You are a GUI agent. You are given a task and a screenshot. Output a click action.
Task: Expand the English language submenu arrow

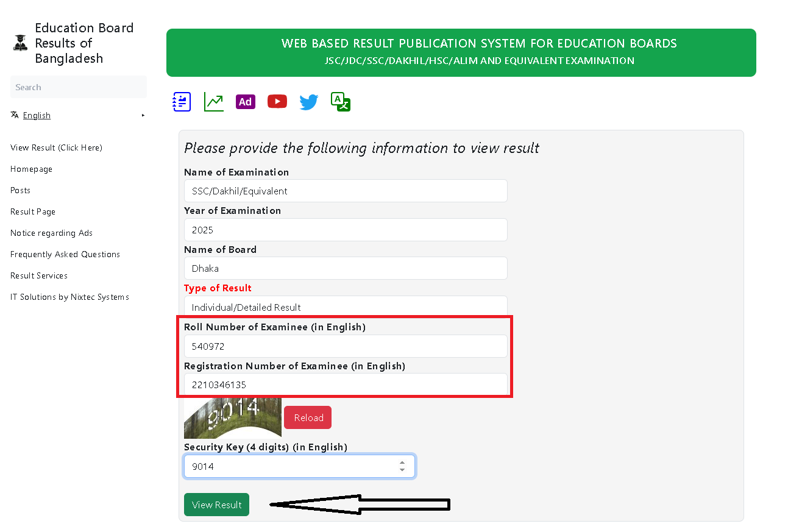coord(143,115)
